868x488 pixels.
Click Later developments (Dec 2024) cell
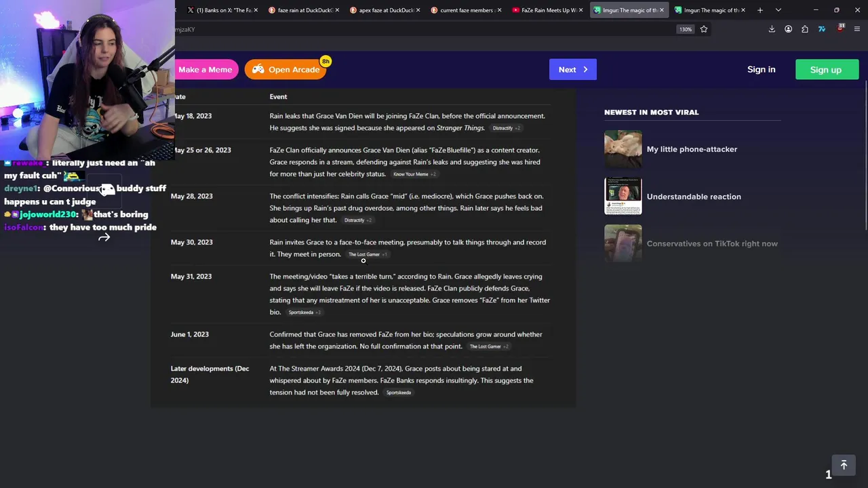coord(210,374)
